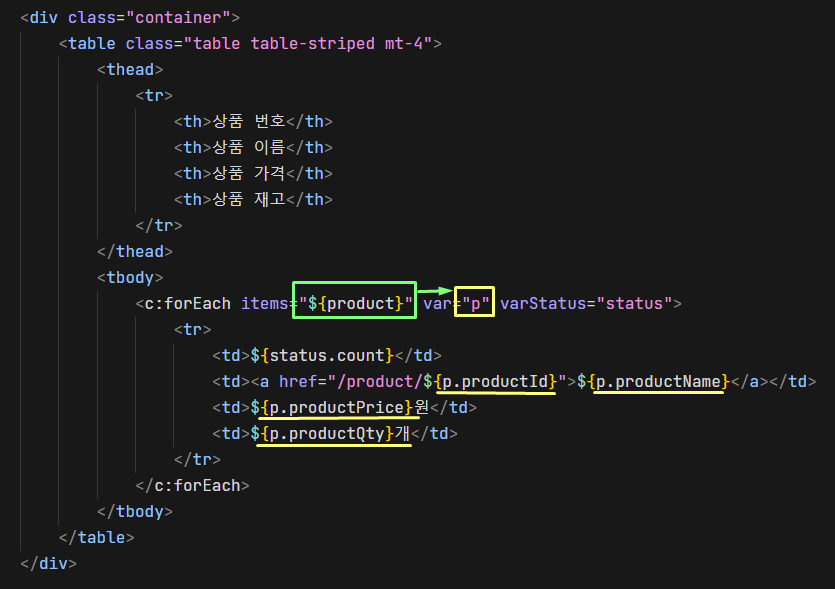This screenshot has width=835, height=589.
Task: Click the closing table tag
Action: (x=96, y=537)
